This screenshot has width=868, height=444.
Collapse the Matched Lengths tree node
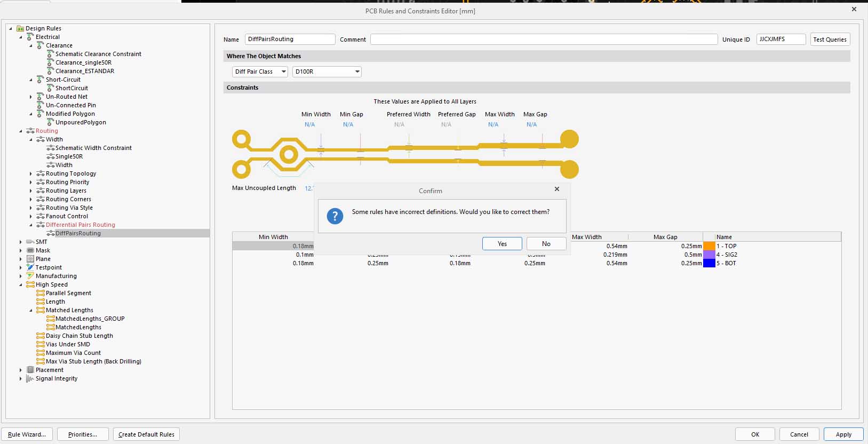point(31,310)
